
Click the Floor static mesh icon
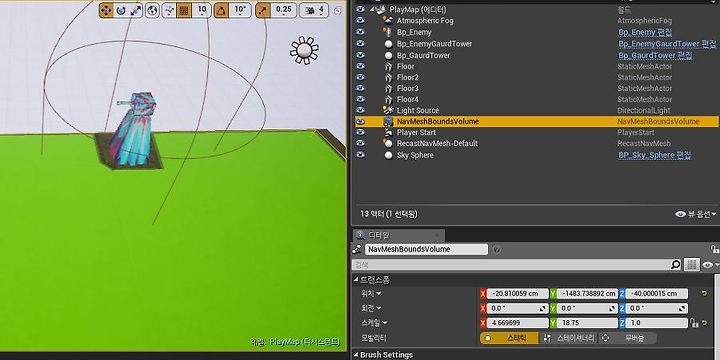pos(388,67)
